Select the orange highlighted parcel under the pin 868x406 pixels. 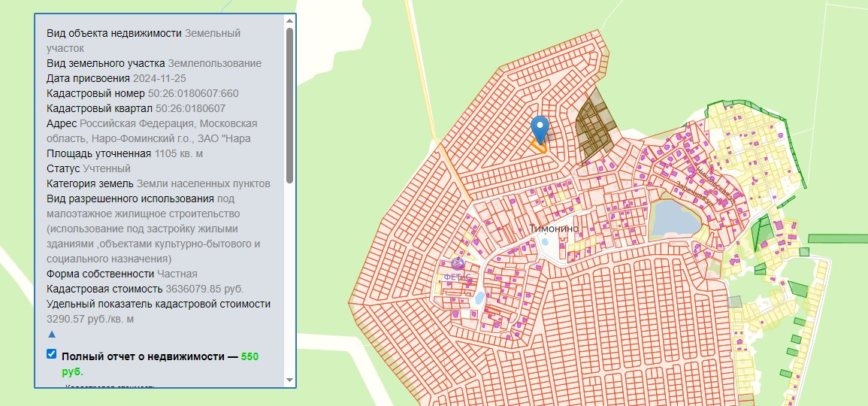coord(539,146)
